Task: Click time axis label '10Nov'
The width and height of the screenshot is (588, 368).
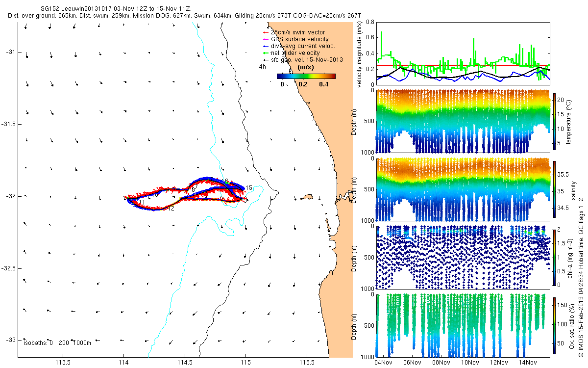Action: (469, 363)
